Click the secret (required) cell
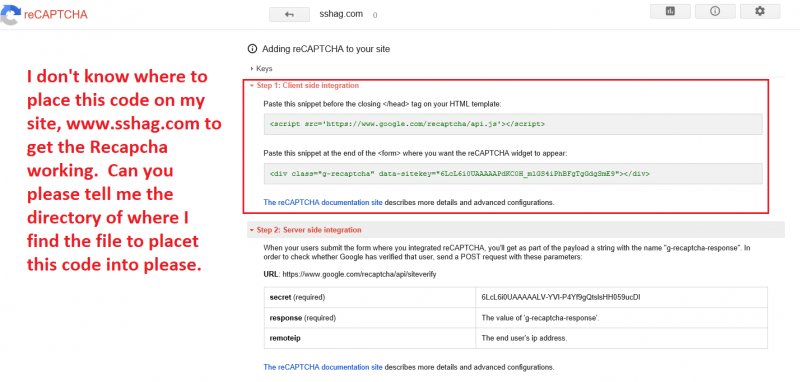Viewport: 800px width, 382px height. [369, 297]
